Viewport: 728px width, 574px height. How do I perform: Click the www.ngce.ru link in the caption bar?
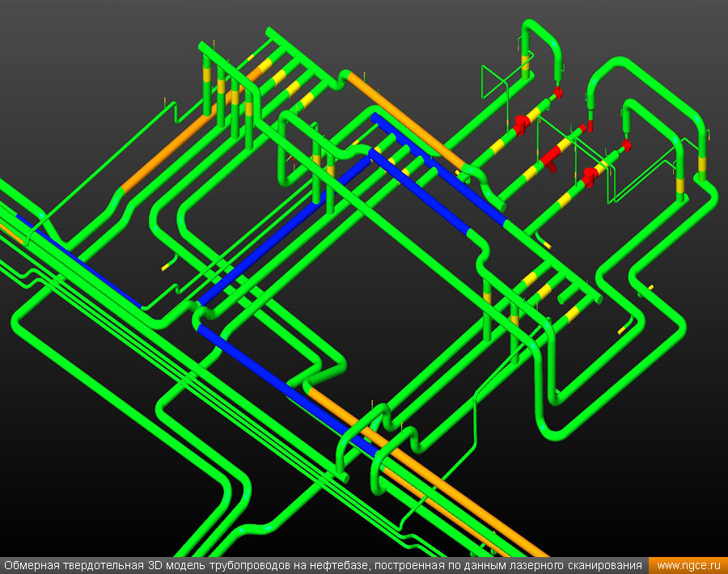point(688,566)
